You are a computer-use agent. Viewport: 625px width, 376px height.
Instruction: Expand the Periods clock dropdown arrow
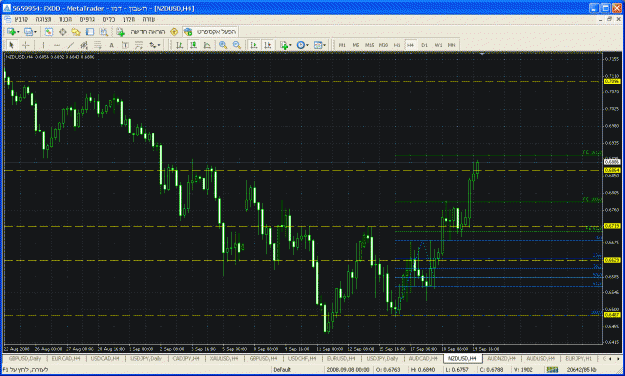(307, 45)
